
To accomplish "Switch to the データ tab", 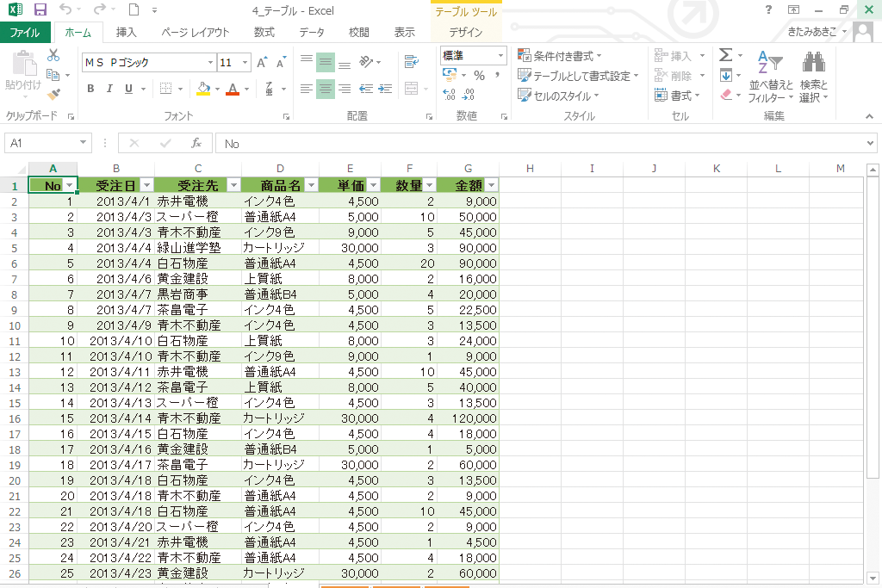I will [312, 33].
